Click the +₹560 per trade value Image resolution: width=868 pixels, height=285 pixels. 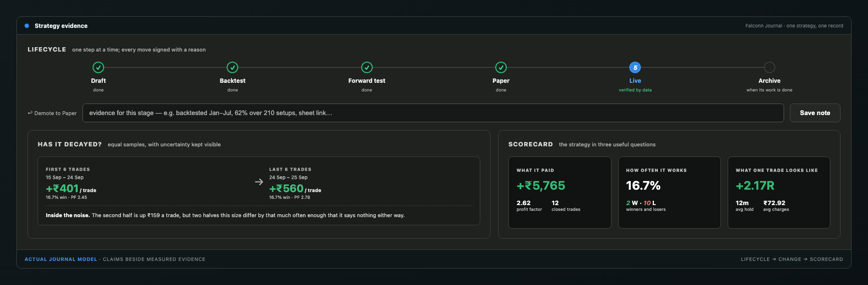tap(295, 189)
